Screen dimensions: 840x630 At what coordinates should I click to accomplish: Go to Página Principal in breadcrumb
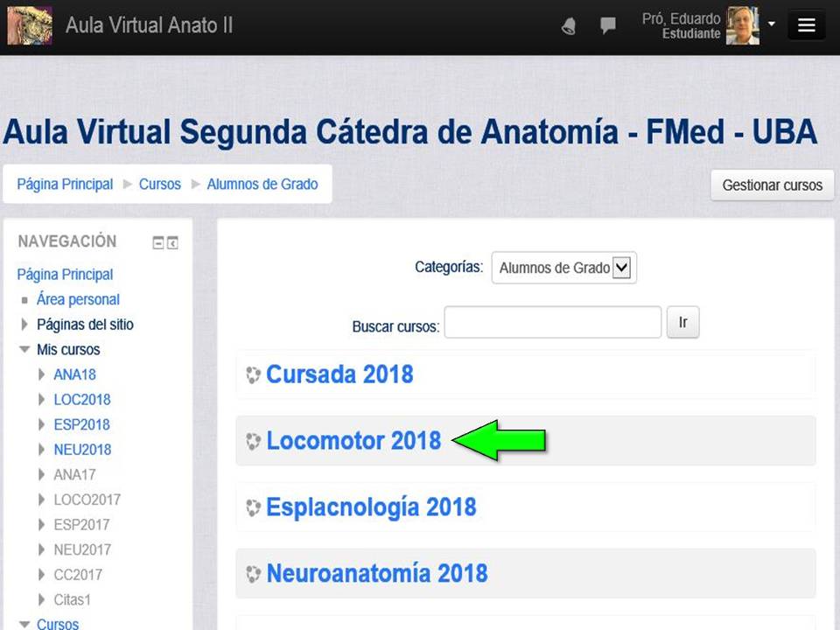click(x=65, y=184)
